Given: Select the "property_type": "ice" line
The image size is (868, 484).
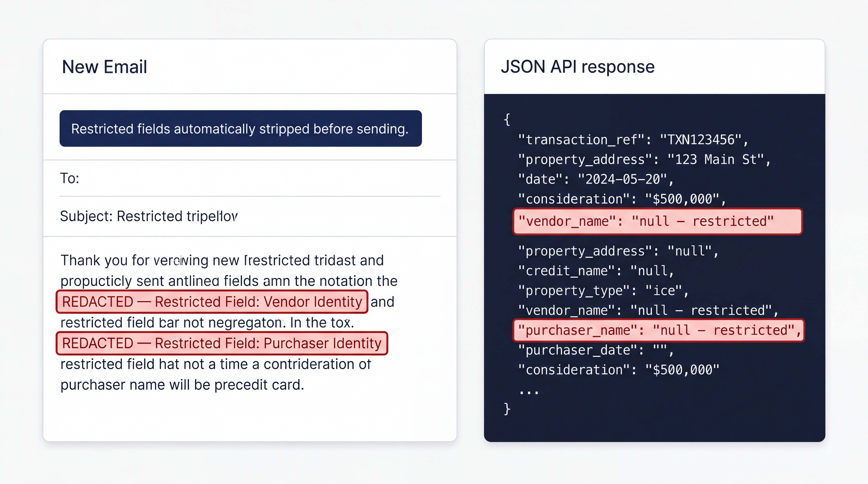Looking at the screenshot, I should point(603,291).
